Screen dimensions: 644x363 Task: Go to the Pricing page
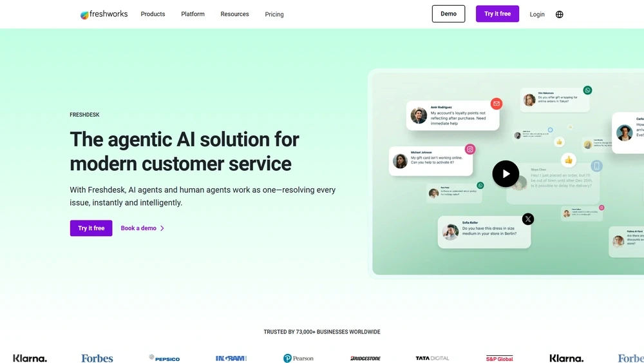(274, 14)
